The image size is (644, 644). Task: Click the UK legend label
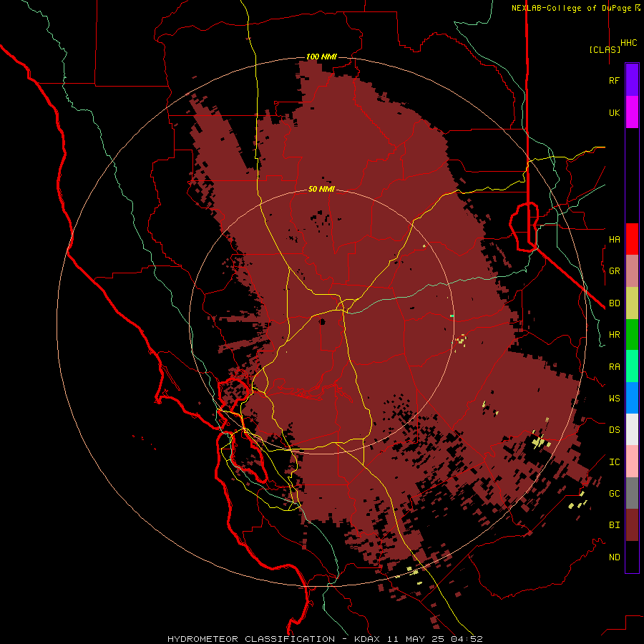coord(615,112)
